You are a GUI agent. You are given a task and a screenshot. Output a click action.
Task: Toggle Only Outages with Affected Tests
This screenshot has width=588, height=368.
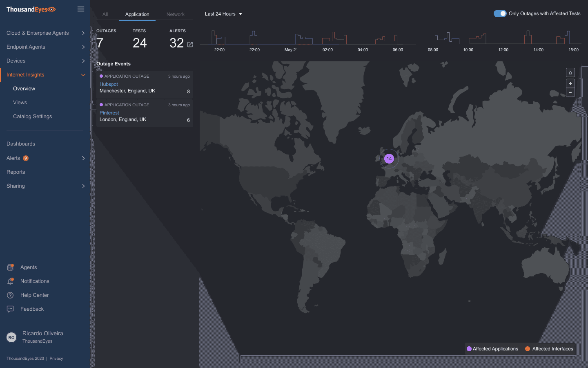500,13
